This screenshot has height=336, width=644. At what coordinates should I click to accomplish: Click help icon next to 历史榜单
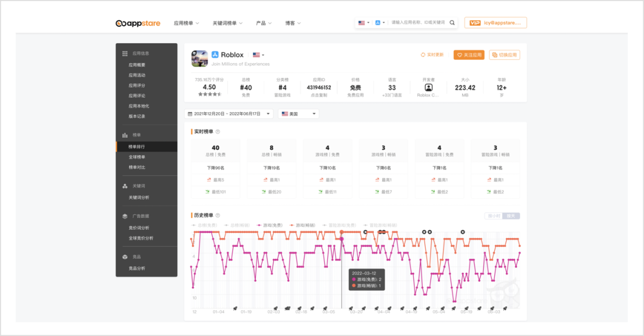(x=218, y=215)
